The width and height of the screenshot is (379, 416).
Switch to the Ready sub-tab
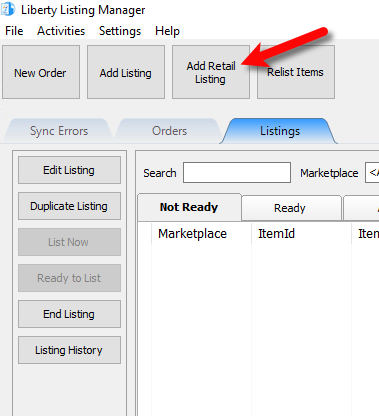point(291,208)
